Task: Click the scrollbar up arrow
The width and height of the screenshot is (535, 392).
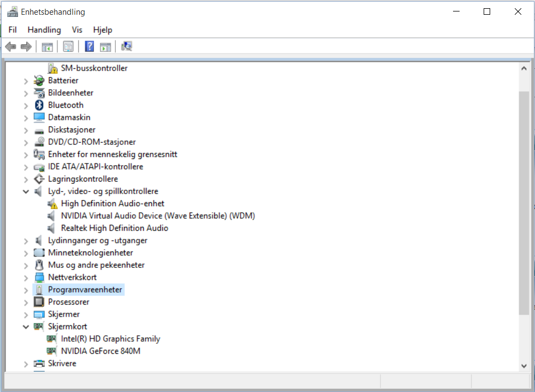Action: coord(524,68)
